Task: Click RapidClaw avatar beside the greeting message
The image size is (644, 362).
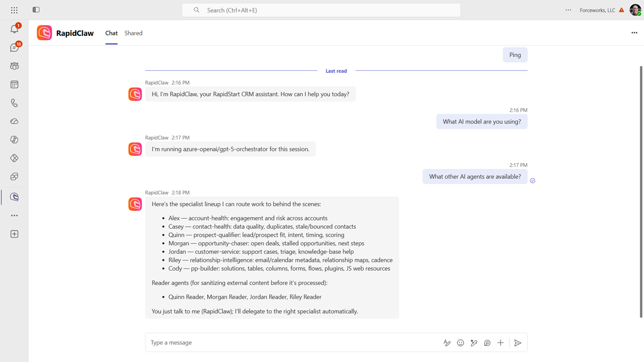Action: pos(135,94)
